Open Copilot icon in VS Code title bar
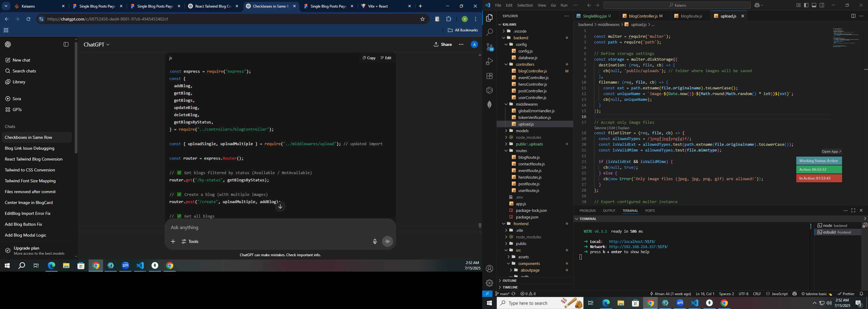 click(x=756, y=5)
